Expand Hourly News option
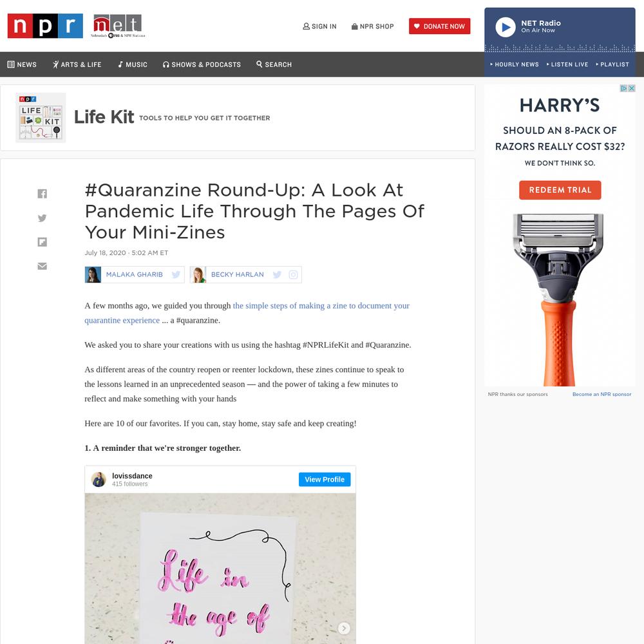 tap(514, 64)
